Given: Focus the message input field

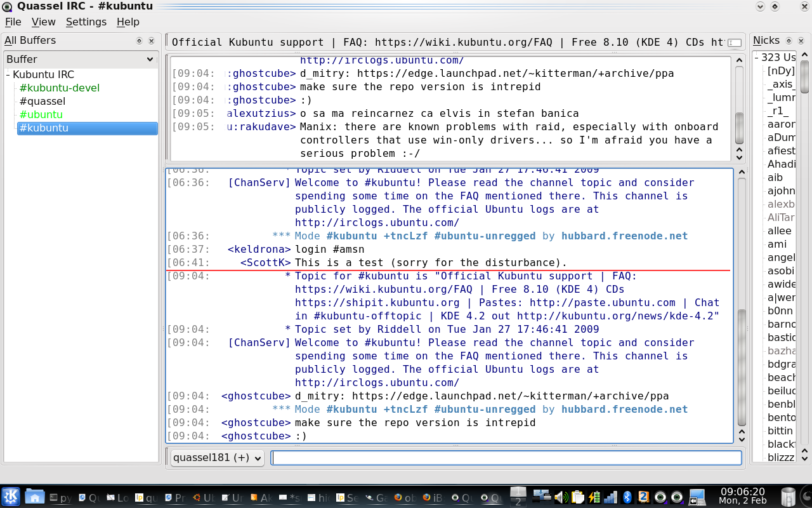Looking at the screenshot, I should (x=506, y=457).
